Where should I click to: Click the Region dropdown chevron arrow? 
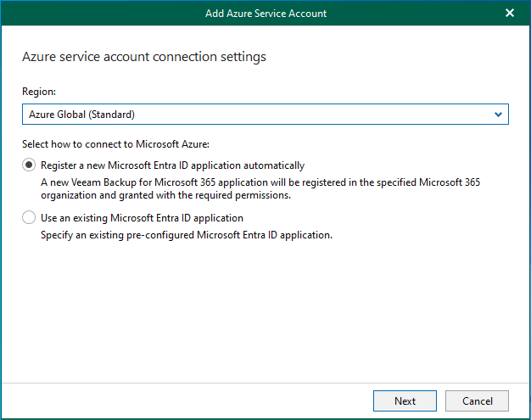[498, 114]
